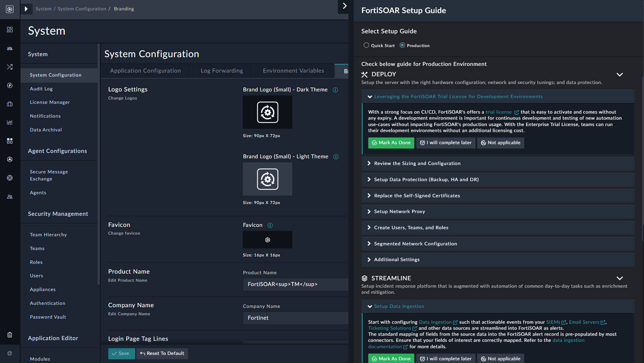644x363 pixels.
Task: Open the globe icon in the left sidebar
Action: (x=10, y=178)
